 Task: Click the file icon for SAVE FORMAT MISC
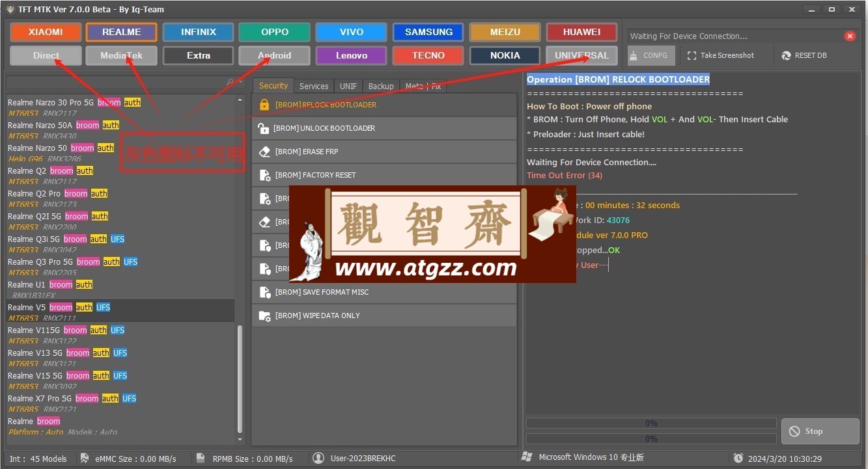[264, 292]
